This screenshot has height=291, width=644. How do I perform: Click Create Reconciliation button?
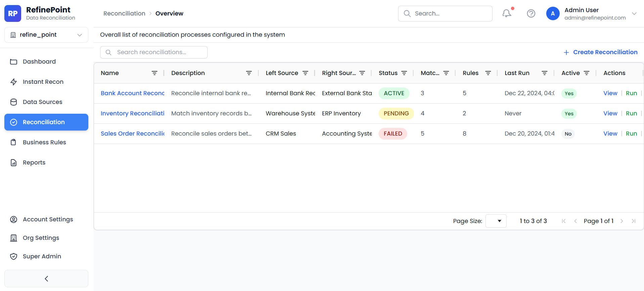pyautogui.click(x=600, y=52)
